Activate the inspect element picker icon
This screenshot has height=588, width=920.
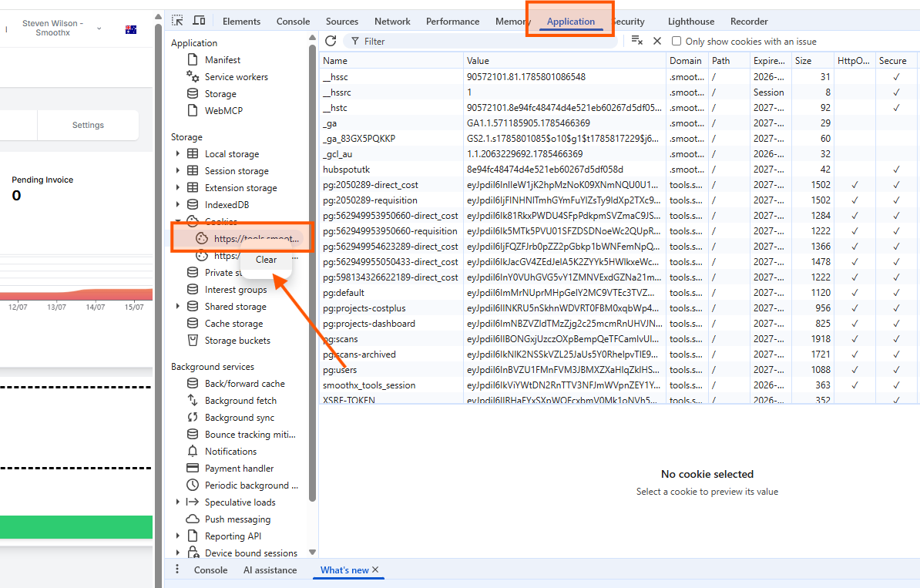pyautogui.click(x=177, y=21)
